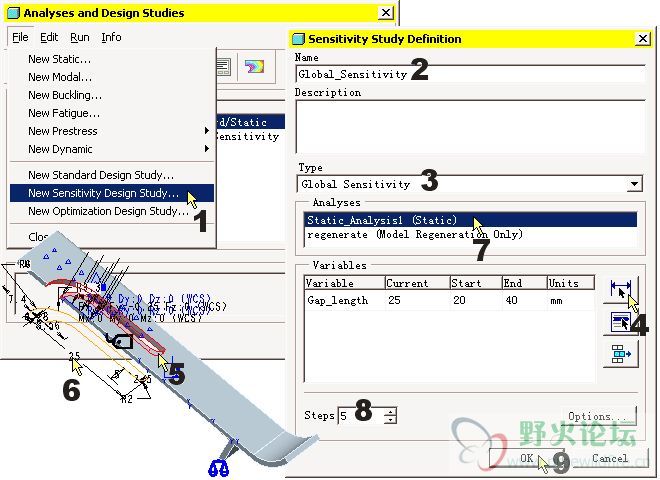Click the Units column header
660x480 pixels.
point(571,283)
